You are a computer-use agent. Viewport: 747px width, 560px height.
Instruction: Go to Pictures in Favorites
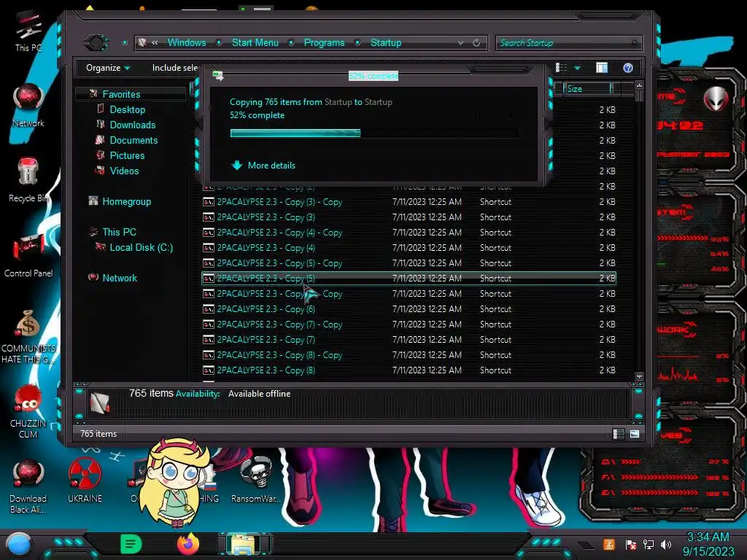pos(127,156)
